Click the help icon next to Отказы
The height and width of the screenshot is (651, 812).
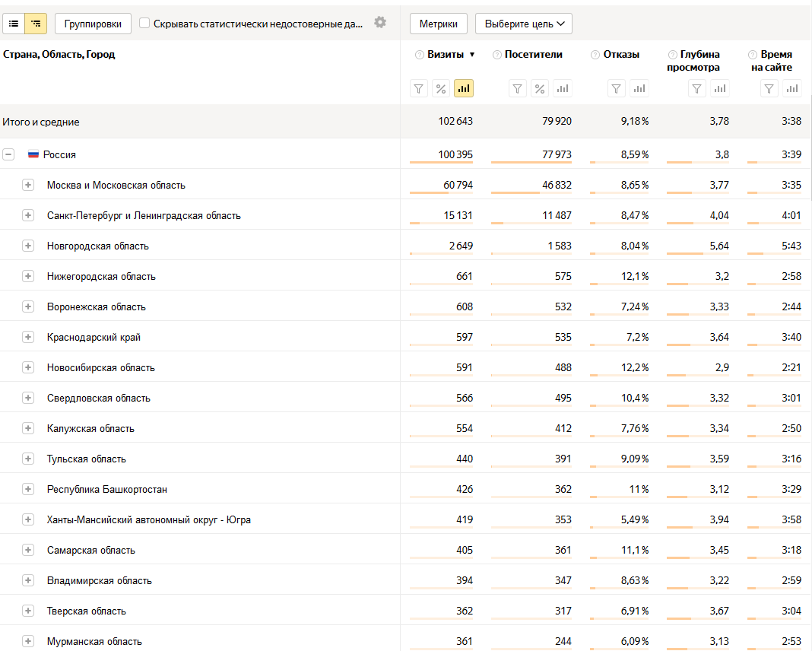[595, 55]
